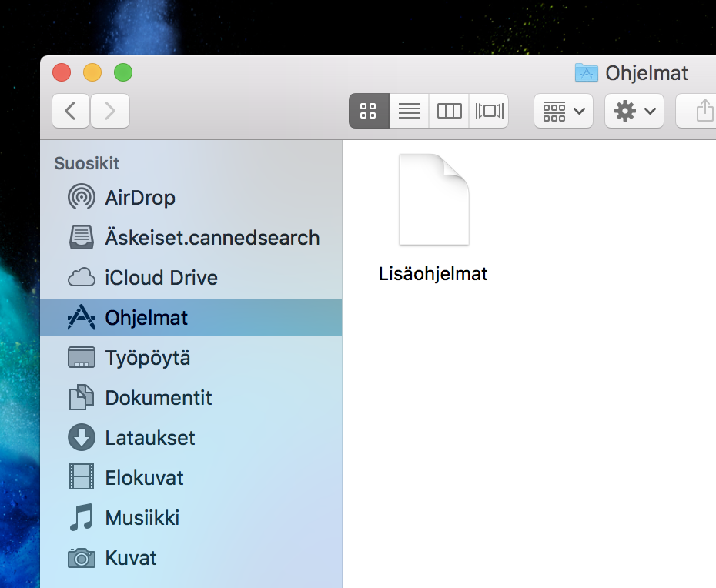This screenshot has width=716, height=588.
Task: Switch Finder to column view
Action: [x=449, y=111]
